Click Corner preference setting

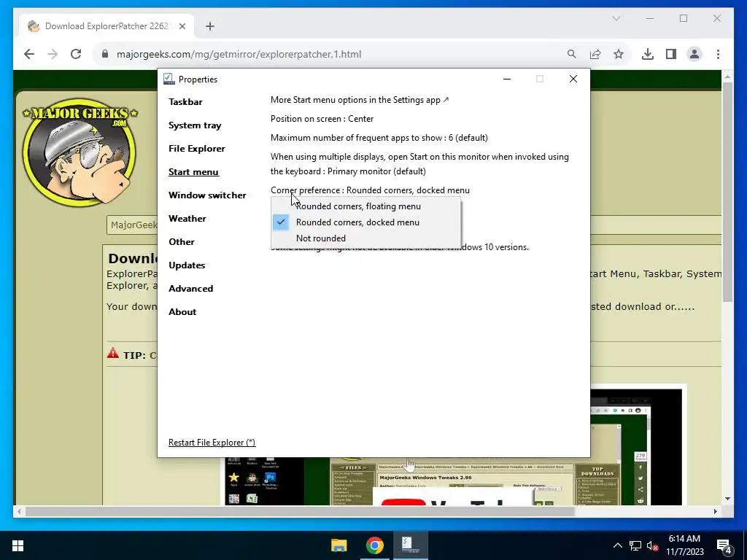point(370,190)
